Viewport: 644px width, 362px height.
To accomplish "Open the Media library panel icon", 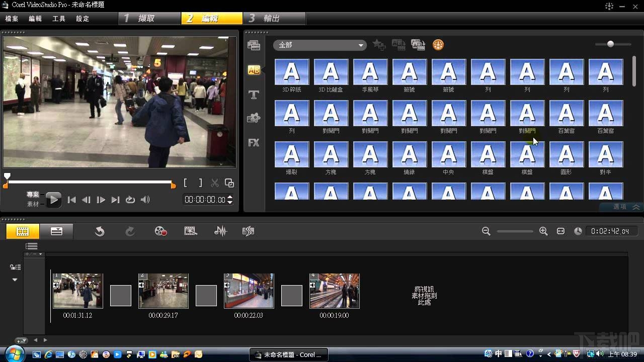I will tap(254, 46).
